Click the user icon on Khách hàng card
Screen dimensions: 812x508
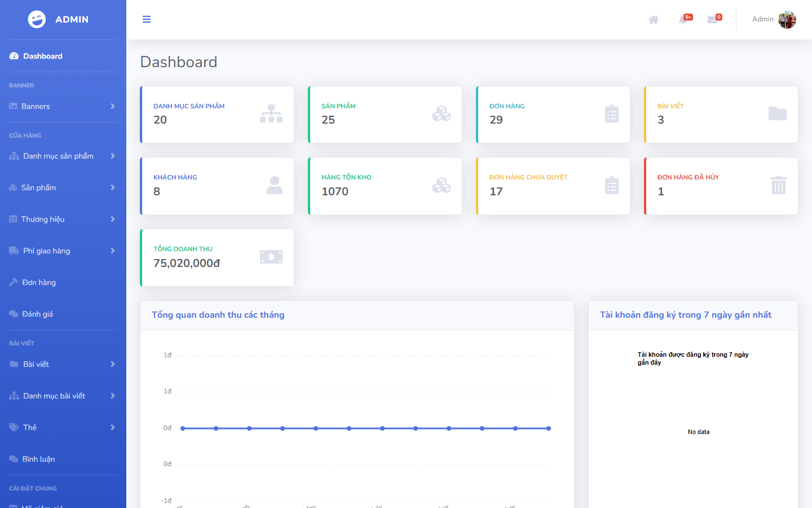275,185
